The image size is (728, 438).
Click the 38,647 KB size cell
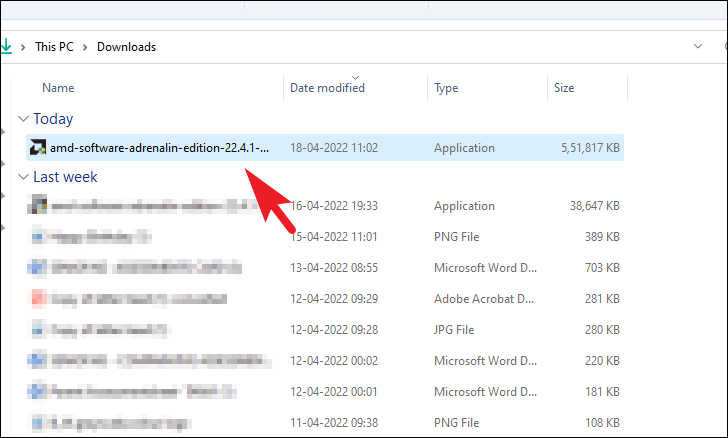[x=595, y=206]
